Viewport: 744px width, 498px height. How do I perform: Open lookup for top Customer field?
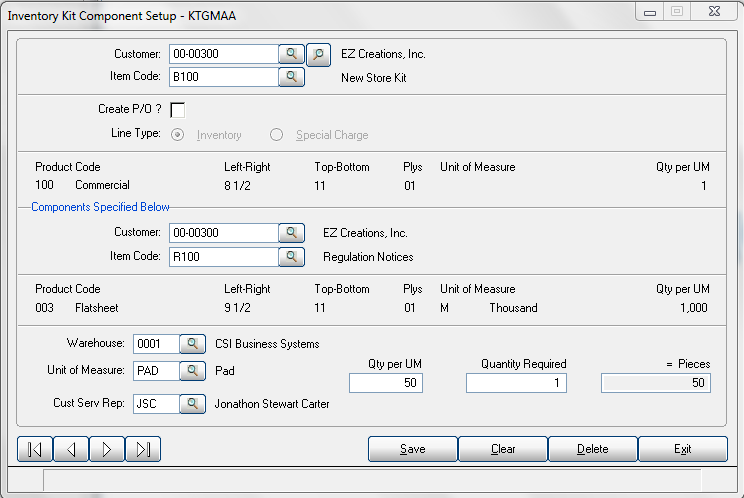point(291,54)
